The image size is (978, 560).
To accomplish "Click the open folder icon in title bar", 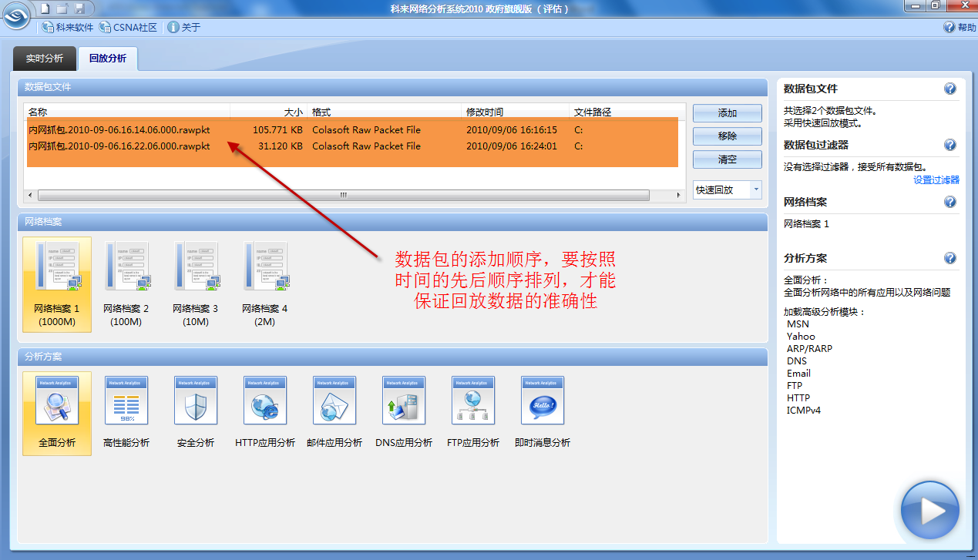I will (62, 8).
